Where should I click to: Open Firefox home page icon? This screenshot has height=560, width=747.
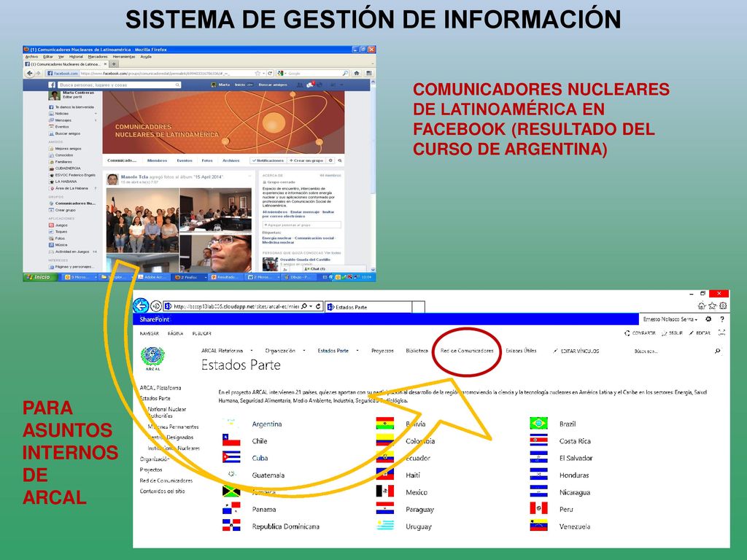[x=357, y=74]
